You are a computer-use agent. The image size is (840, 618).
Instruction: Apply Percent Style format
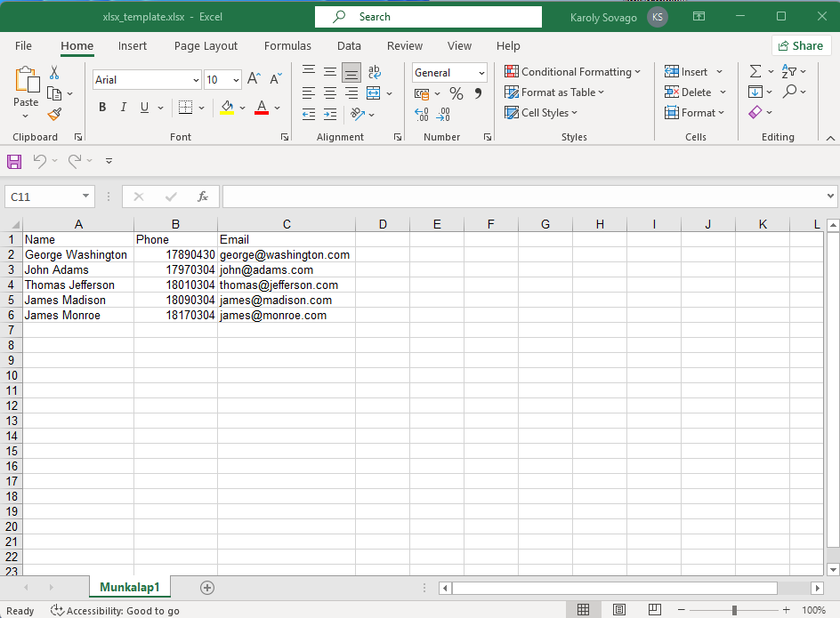pos(456,93)
